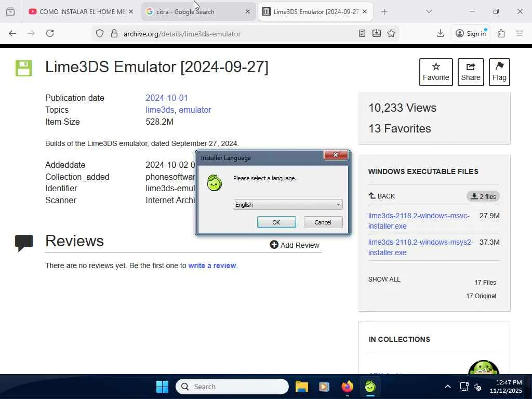Viewport: 532px width, 399px height.
Task: Download lime3ds-2118.2-windows-msys2-installer.exe
Action: point(421,247)
